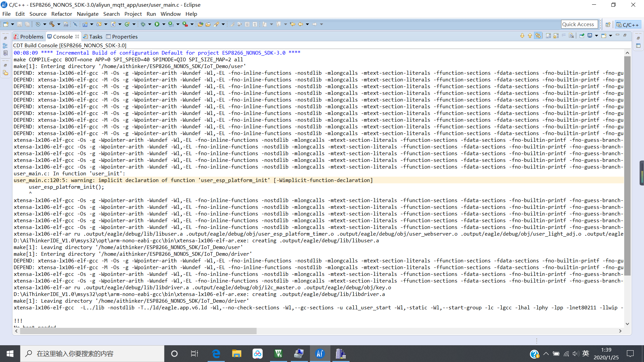Open the Open Console dropdown arrow

tap(610, 36)
